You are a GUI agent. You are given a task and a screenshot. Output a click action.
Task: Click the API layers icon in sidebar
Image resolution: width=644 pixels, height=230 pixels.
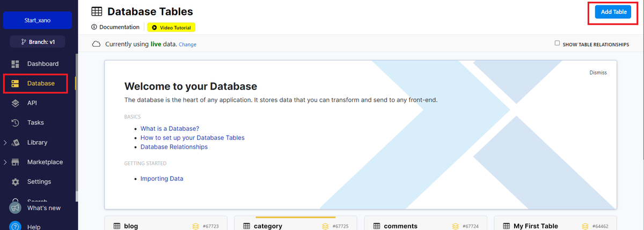click(x=15, y=103)
